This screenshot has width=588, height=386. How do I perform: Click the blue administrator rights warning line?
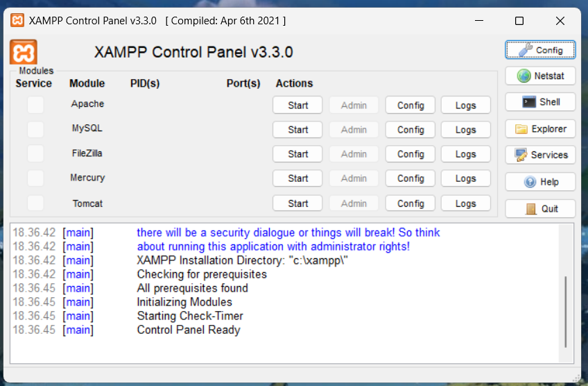coord(273,246)
